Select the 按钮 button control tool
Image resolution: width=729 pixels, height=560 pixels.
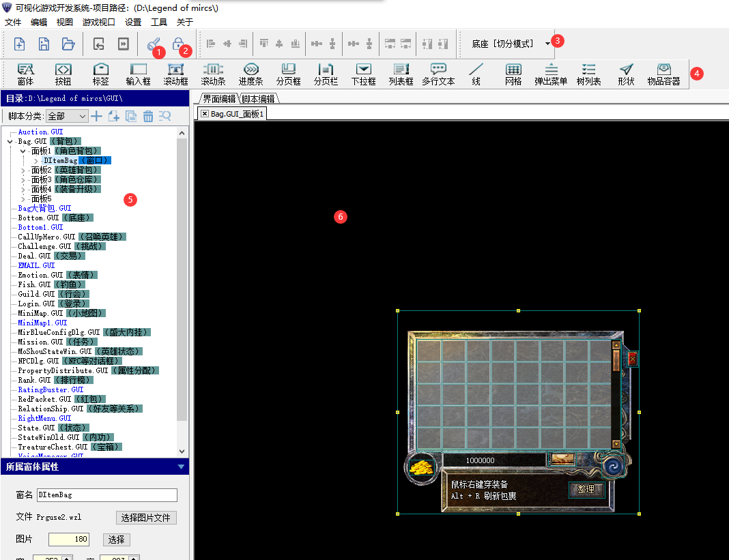[x=63, y=74]
